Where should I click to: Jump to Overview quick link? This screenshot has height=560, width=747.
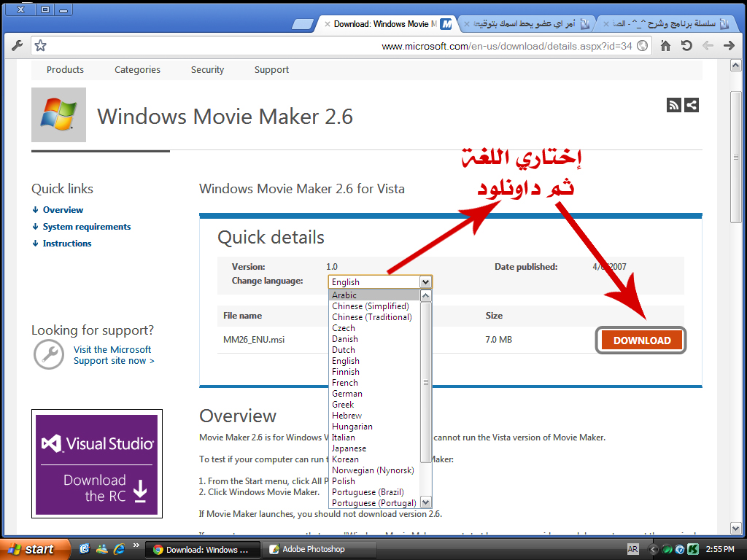63,210
